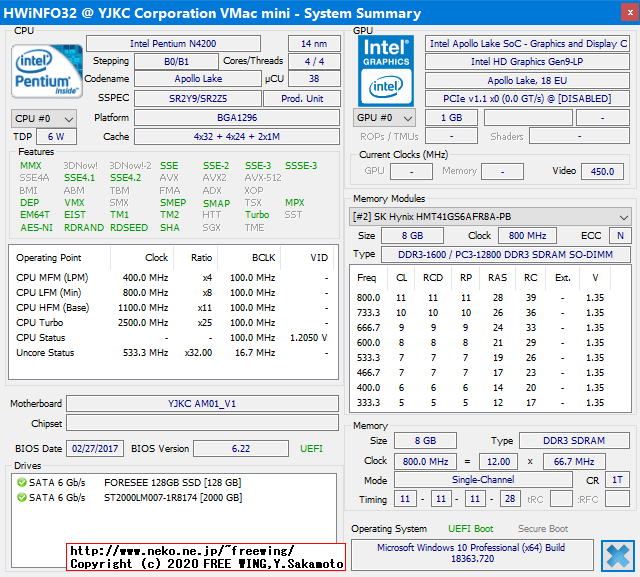Click the Memory Type DDR3 SDRAM field
Screen dimensions: 640x577
[x=574, y=441]
